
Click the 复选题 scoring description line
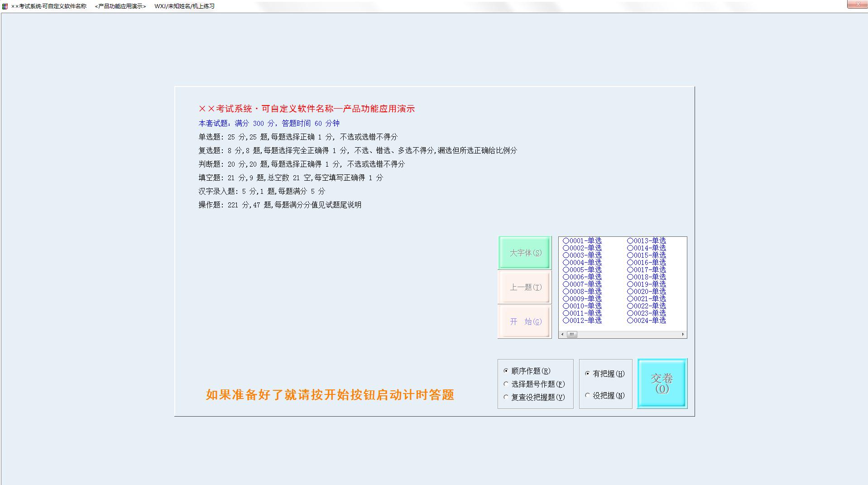point(358,150)
